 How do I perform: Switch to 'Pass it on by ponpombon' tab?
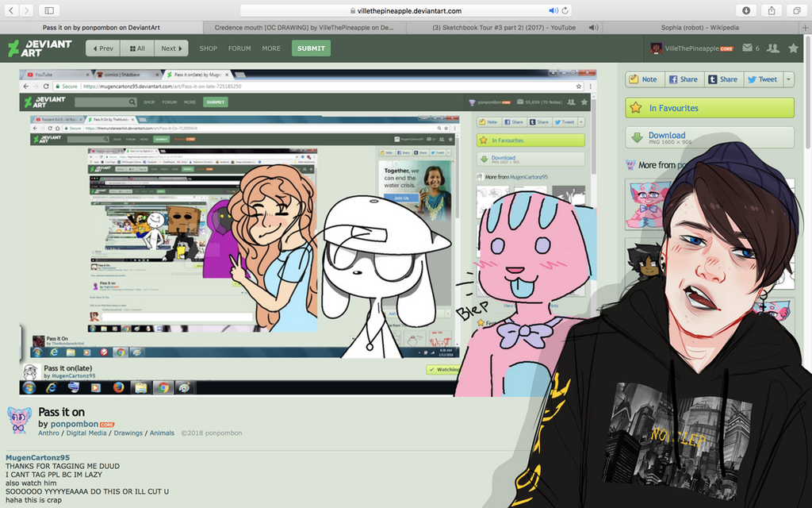point(101,28)
